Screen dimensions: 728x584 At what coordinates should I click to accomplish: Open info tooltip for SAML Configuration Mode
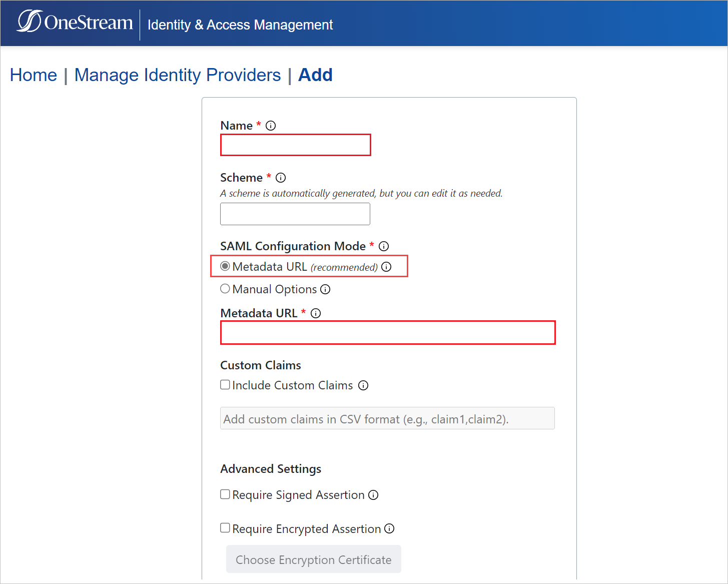(384, 246)
